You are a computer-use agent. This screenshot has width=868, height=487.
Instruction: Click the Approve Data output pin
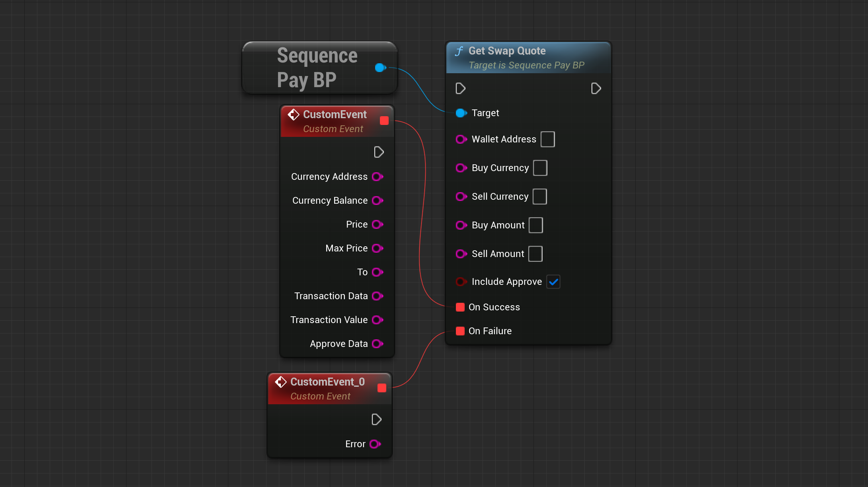click(377, 344)
